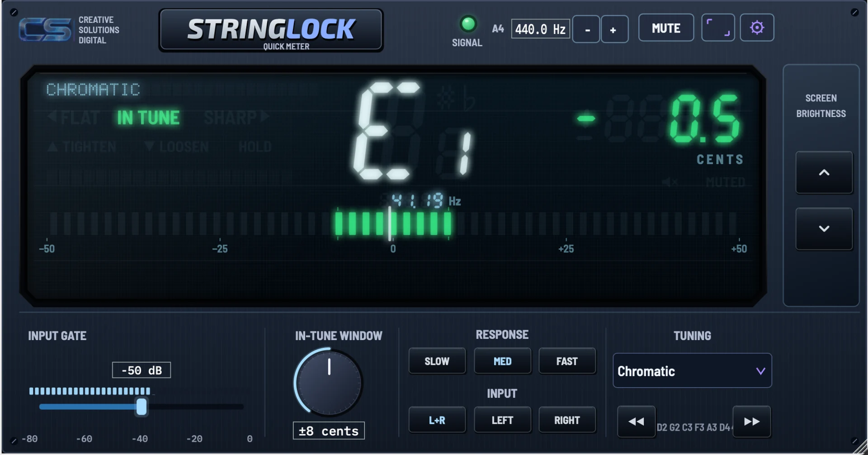Click the green SIGNAL indicator light
Screen dimensions: 868x455
coord(468,24)
